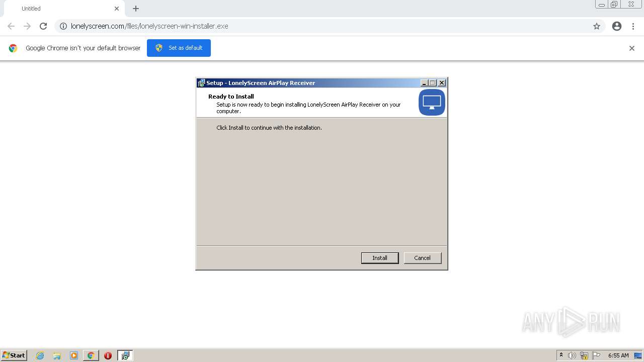Screen dimensions: 644x362
Task: Select Setup installer taskbar button
Action: coord(125,355)
